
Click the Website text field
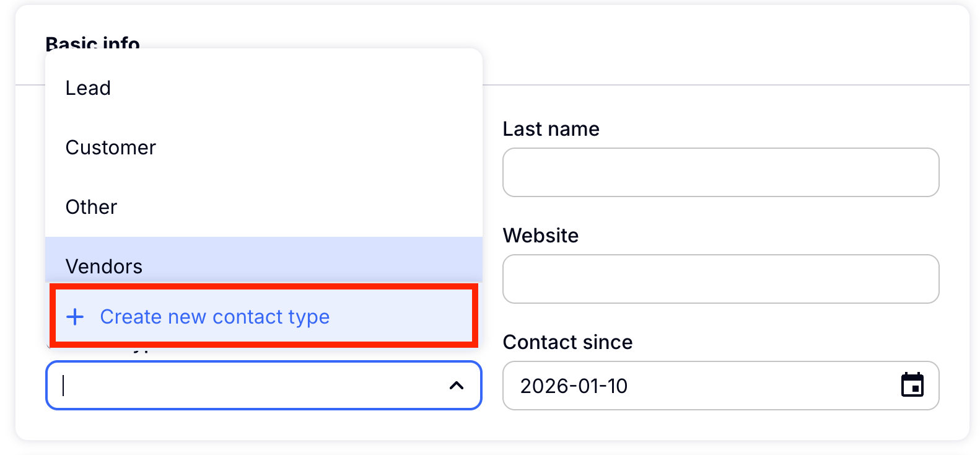click(720, 279)
